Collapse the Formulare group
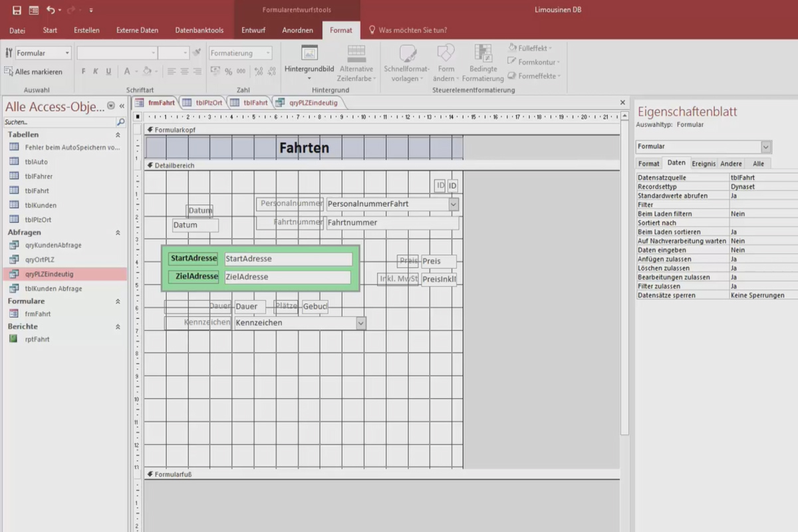This screenshot has height=532, width=798. pyautogui.click(x=118, y=301)
